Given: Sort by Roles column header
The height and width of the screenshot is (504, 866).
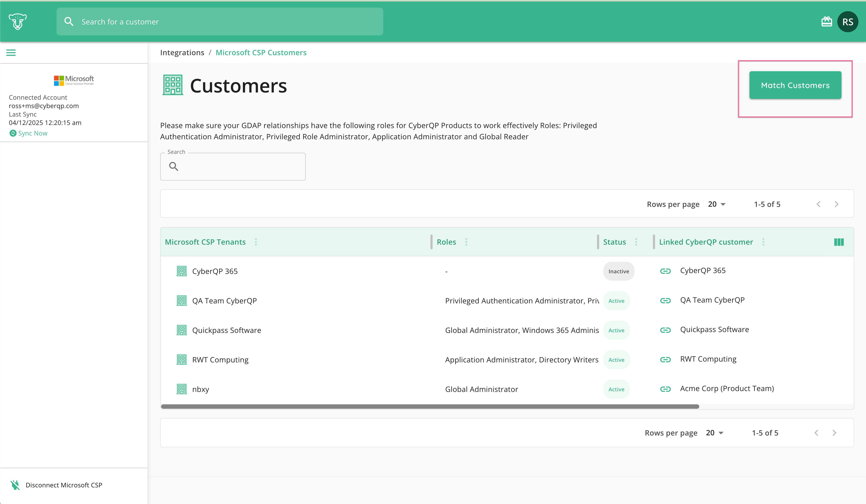Looking at the screenshot, I should (x=446, y=242).
